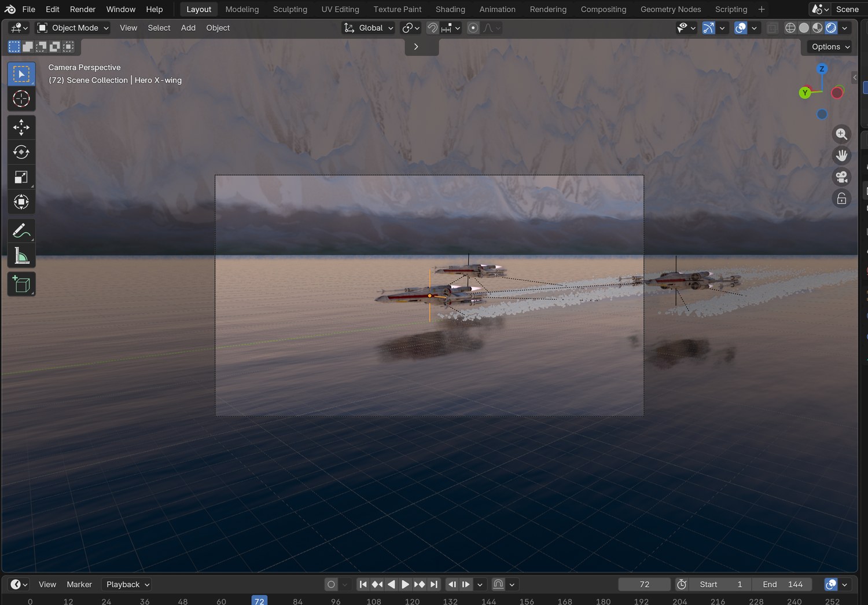Open the Object Mode dropdown
The image size is (868, 605).
(x=73, y=28)
